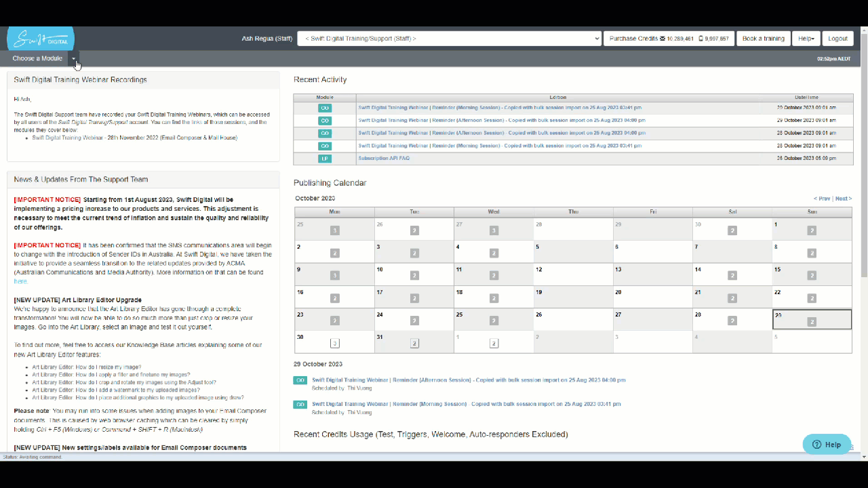Open event count badge on October 28
Image resolution: width=868 pixels, height=488 pixels.
(732, 321)
